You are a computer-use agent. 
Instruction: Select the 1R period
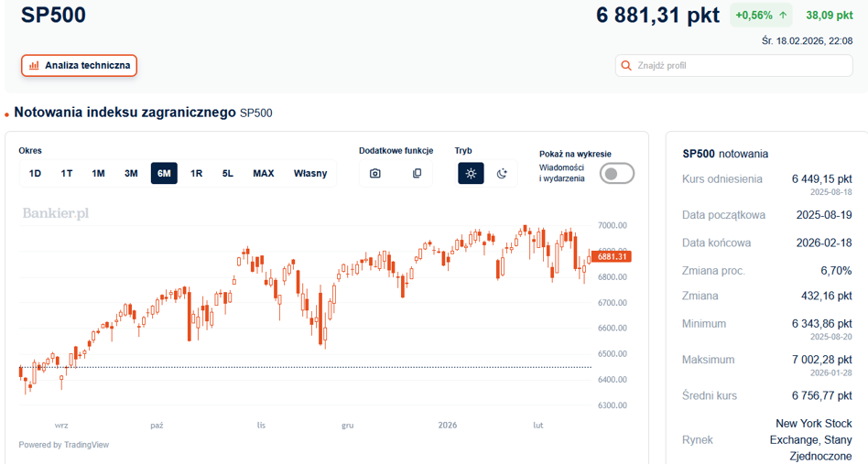(x=197, y=174)
